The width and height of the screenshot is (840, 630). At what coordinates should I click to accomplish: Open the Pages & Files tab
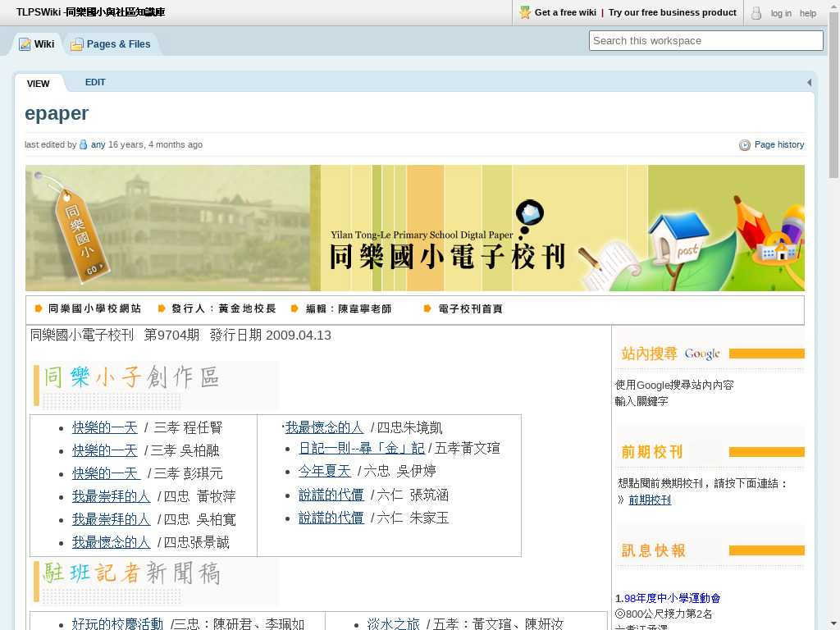coord(118,44)
